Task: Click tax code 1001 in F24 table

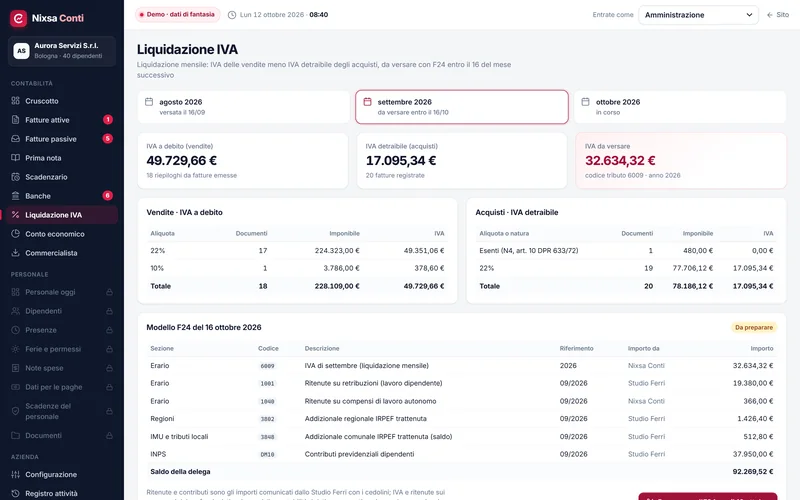Action: coord(267,383)
